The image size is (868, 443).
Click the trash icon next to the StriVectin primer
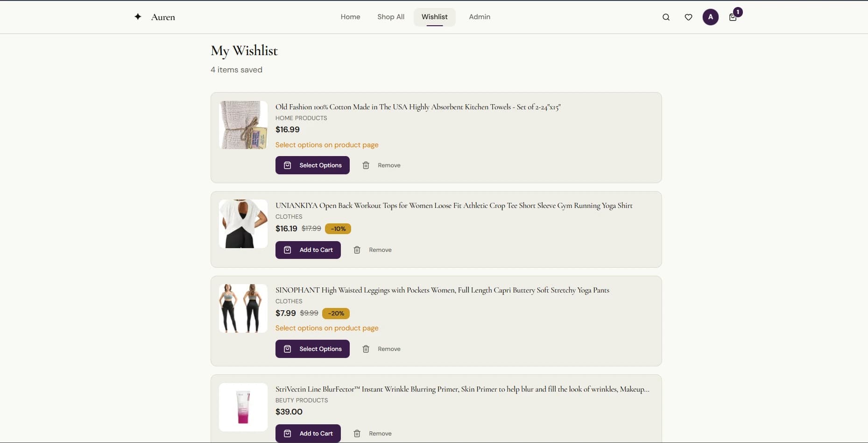pos(357,433)
